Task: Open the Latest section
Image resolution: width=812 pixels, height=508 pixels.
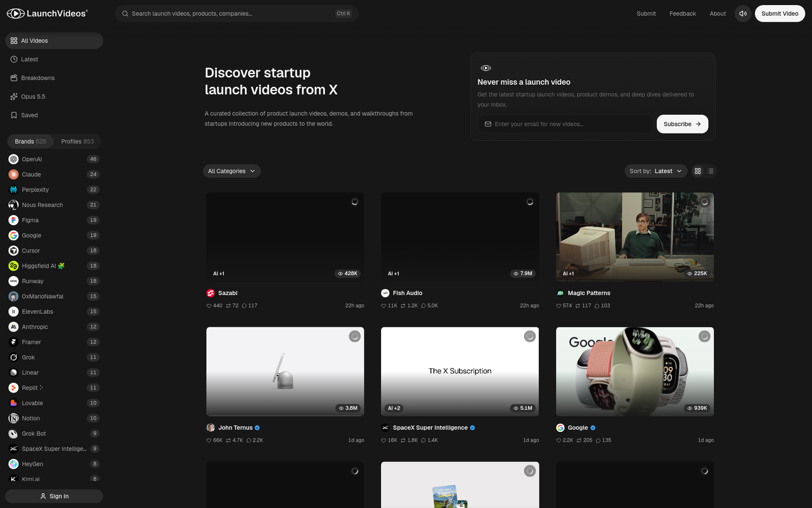Action: pos(54,59)
